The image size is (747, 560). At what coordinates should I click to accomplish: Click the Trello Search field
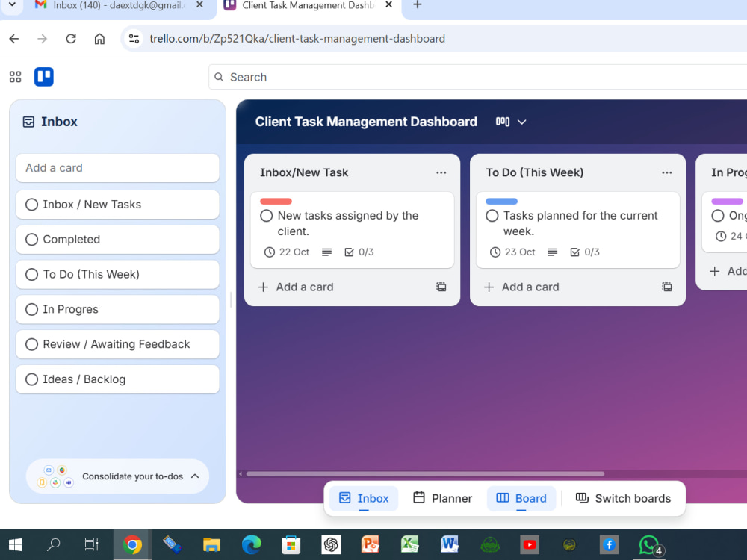tap(478, 77)
